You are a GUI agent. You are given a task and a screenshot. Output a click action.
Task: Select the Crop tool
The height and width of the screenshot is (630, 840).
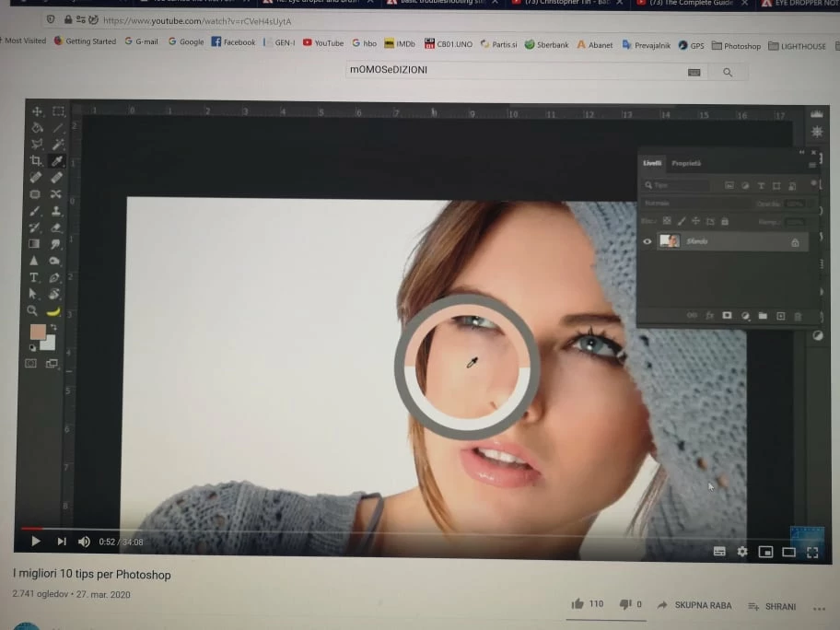coord(36,160)
